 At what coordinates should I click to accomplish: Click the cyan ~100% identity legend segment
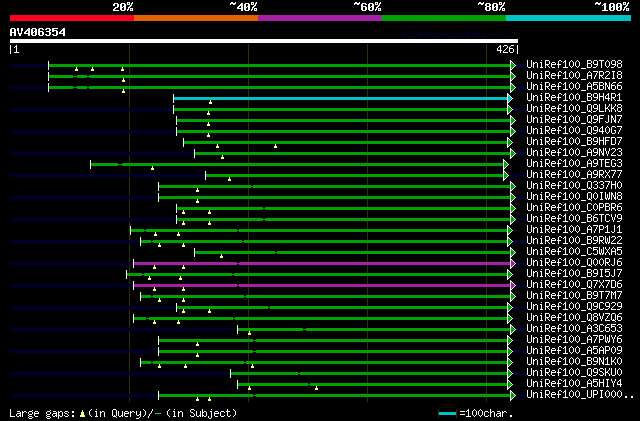569,18
